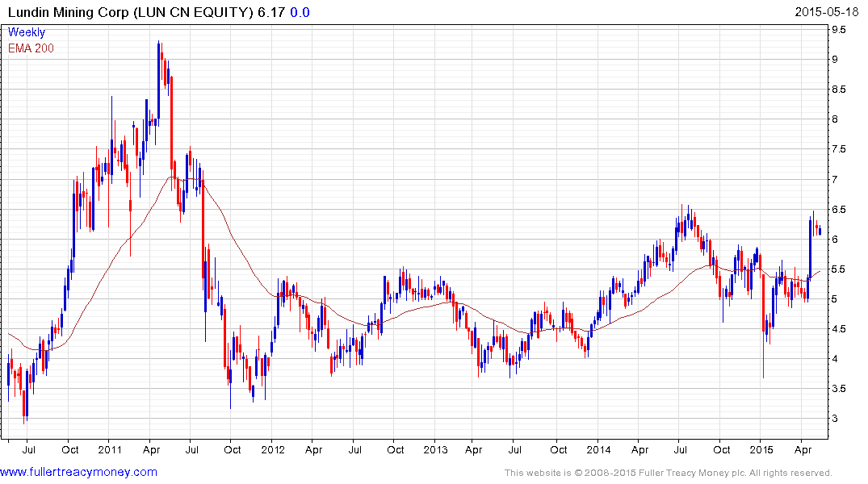Click the 8.5 price axis label
868x484 pixels.
click(839, 89)
